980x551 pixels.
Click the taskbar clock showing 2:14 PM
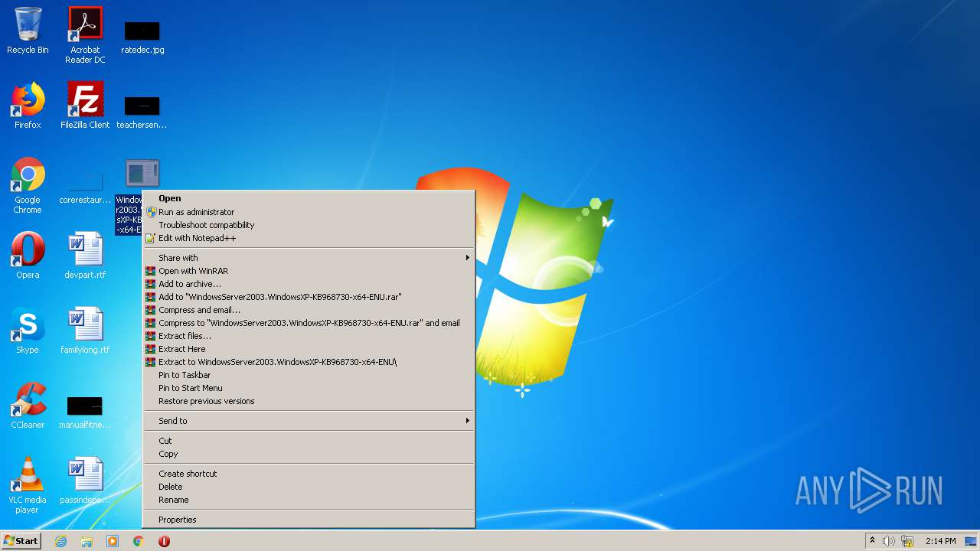coord(940,541)
